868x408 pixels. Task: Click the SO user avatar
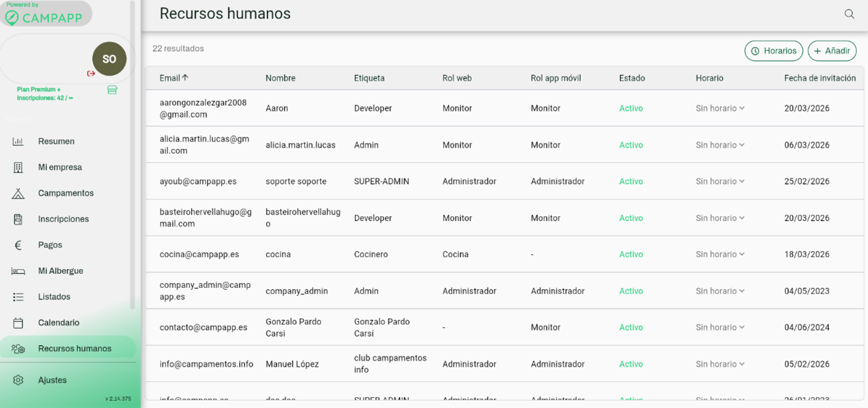tap(109, 59)
